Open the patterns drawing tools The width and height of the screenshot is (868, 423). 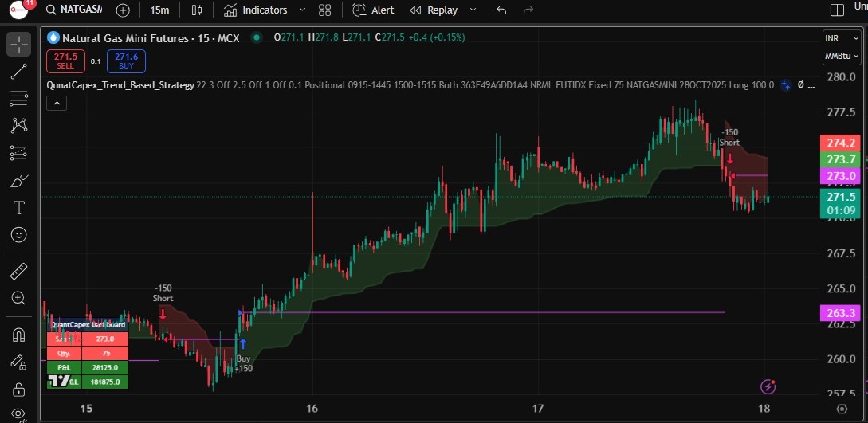click(19, 126)
